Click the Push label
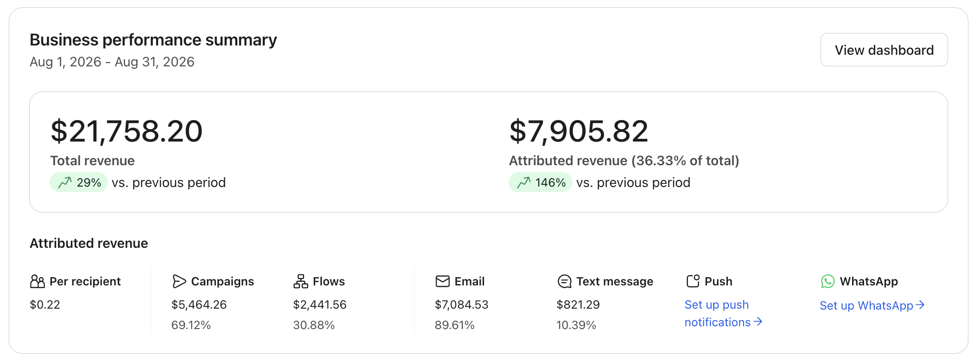This screenshot has height=362, width=980. click(x=719, y=281)
